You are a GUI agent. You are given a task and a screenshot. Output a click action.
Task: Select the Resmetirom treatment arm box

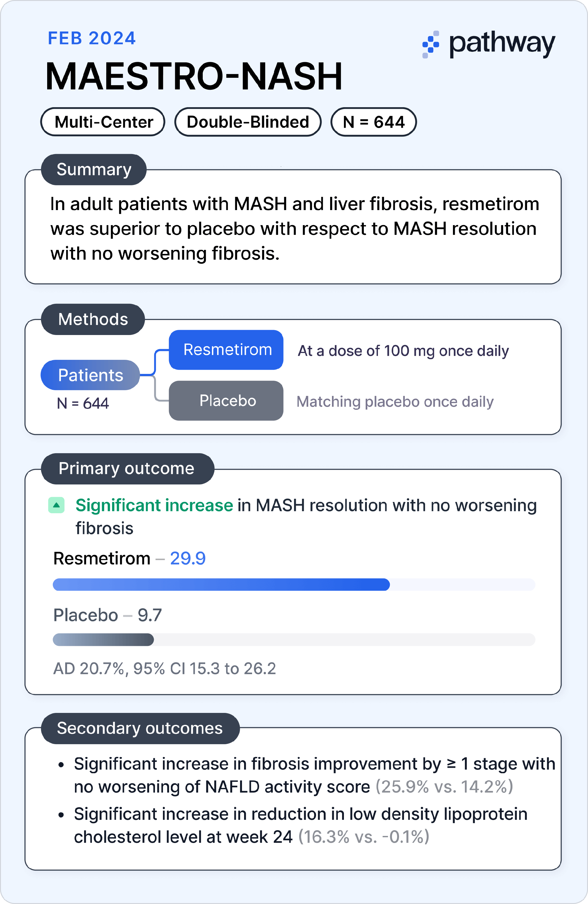[x=226, y=350]
